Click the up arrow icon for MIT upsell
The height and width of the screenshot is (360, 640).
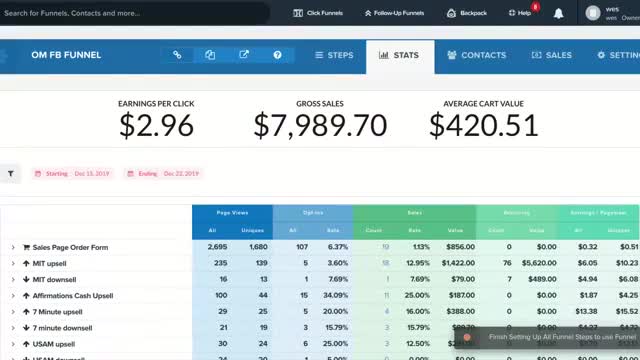pos(26,264)
